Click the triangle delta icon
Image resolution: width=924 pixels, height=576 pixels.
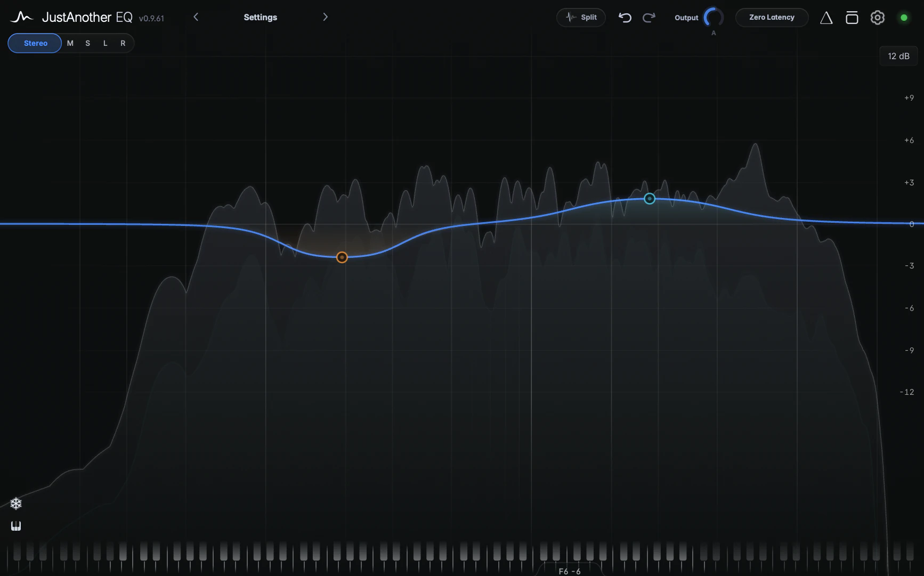(x=826, y=18)
